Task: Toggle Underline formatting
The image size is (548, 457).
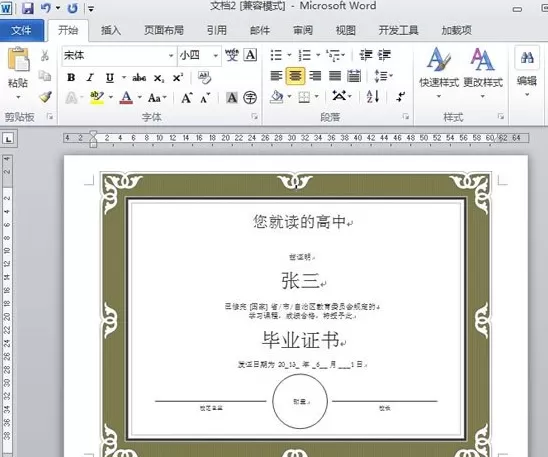Action: tap(110, 78)
